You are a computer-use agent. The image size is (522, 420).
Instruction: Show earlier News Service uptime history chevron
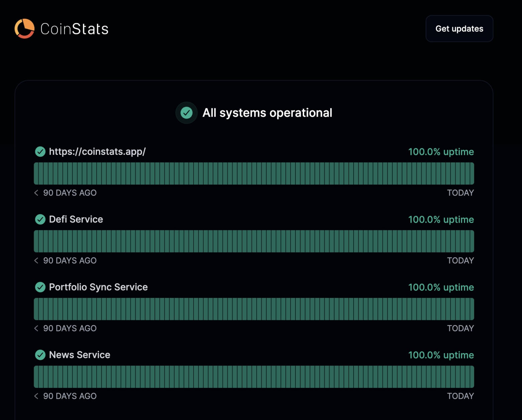tap(36, 396)
